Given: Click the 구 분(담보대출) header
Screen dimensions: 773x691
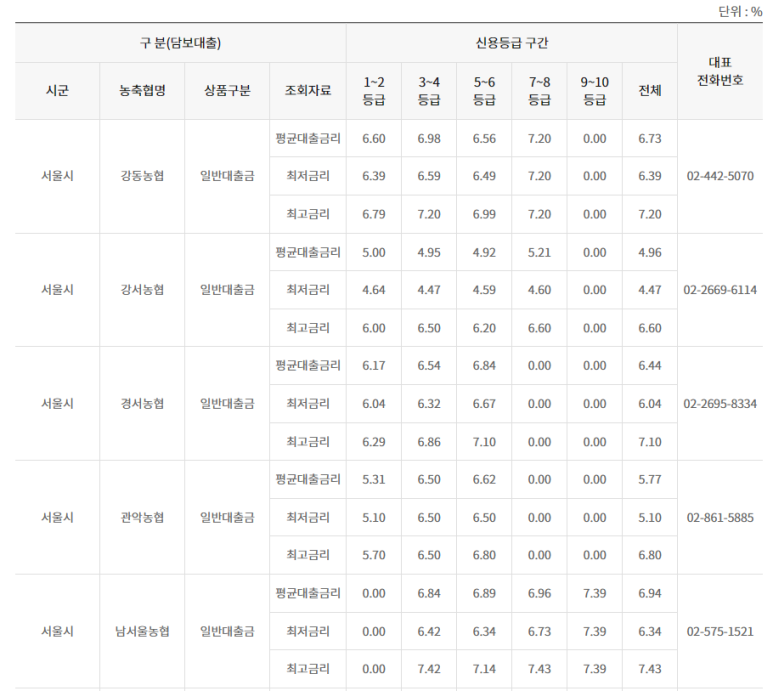Looking at the screenshot, I should click(180, 43).
